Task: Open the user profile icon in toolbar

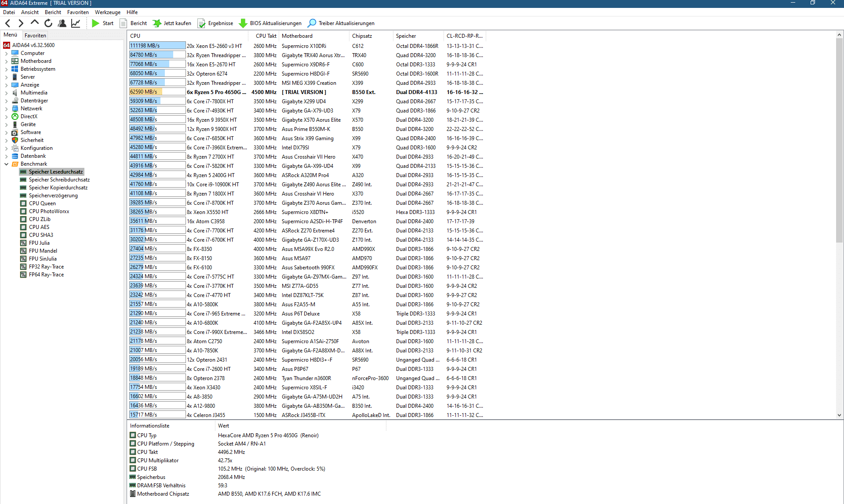Action: tap(62, 23)
